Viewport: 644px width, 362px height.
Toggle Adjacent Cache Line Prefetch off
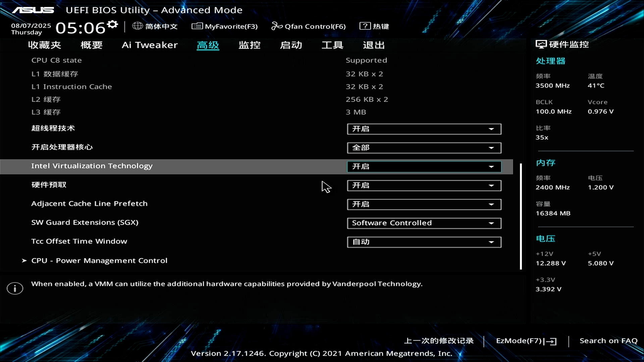(424, 204)
